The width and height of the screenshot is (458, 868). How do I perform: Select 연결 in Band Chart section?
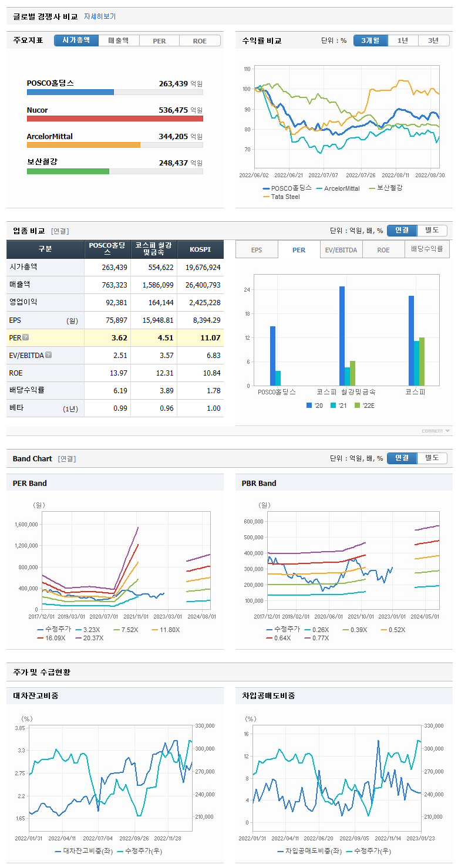(x=402, y=458)
